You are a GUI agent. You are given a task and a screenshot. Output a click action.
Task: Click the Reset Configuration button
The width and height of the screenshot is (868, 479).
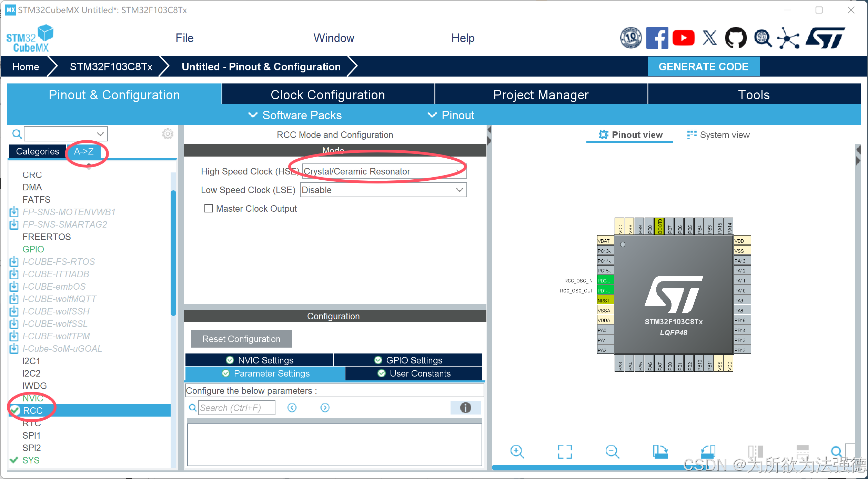click(x=241, y=339)
